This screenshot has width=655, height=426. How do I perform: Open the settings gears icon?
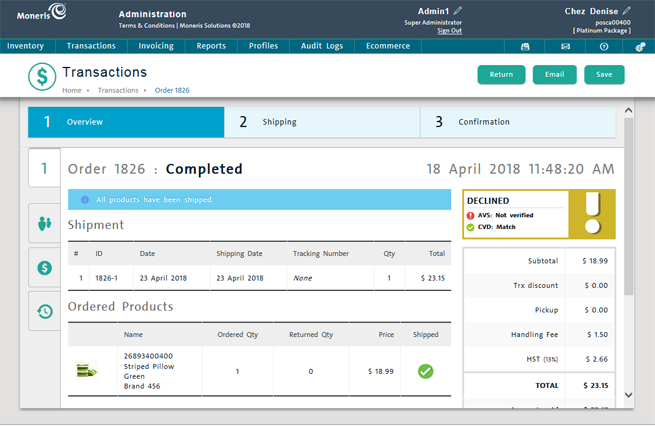(641, 46)
